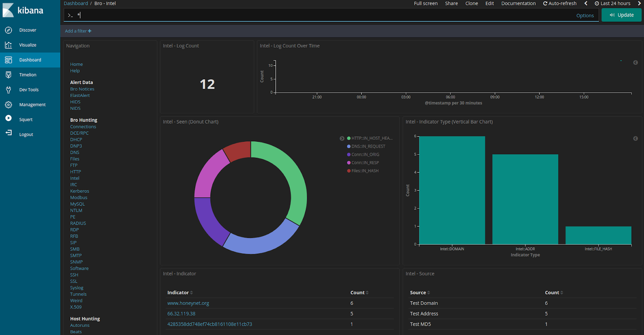Launch Squert from the sidebar
644x335 pixels.
click(x=26, y=120)
